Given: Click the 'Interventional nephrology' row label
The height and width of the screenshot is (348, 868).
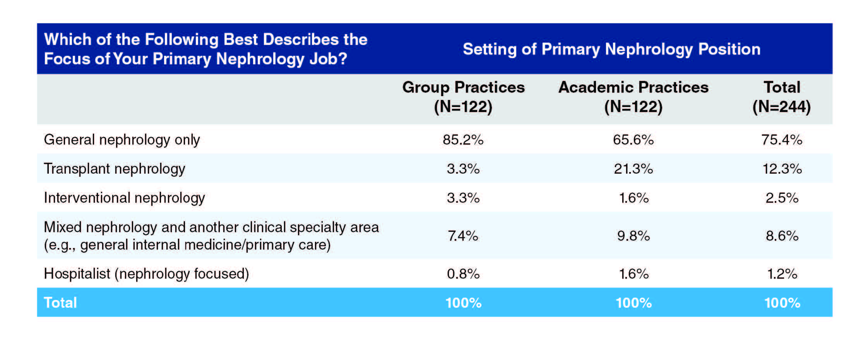Looking at the screenshot, I should coord(124,198).
